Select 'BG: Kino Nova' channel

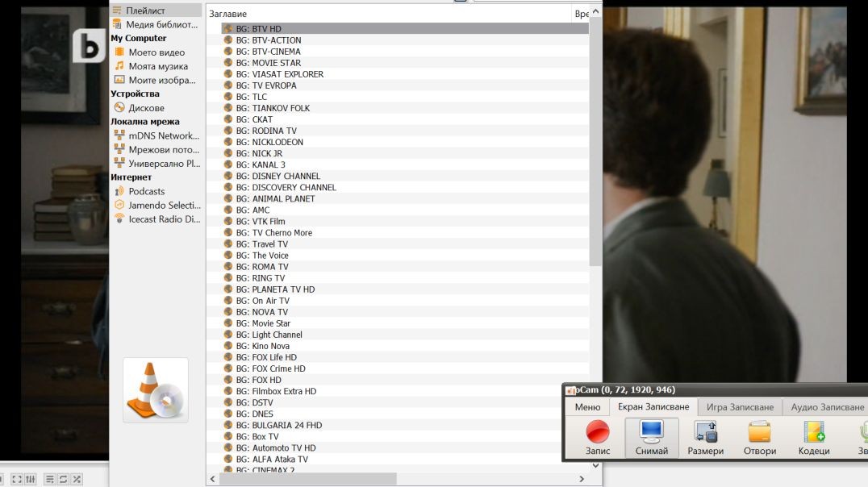click(x=405, y=346)
